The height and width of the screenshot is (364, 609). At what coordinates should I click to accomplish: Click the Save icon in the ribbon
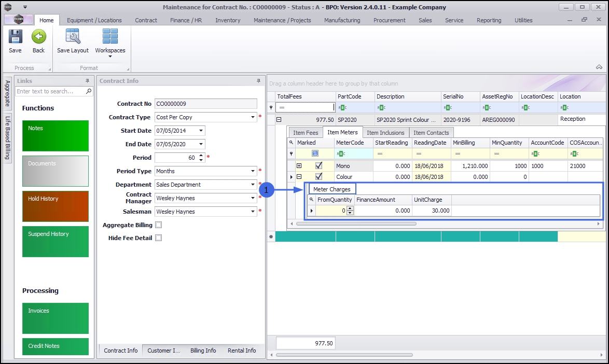(15, 37)
